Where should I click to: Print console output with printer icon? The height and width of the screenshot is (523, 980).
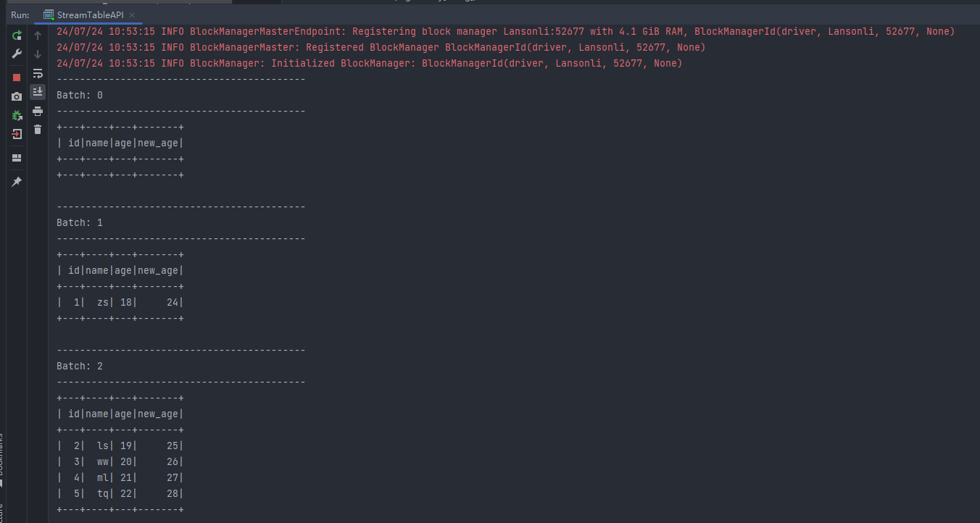(38, 111)
